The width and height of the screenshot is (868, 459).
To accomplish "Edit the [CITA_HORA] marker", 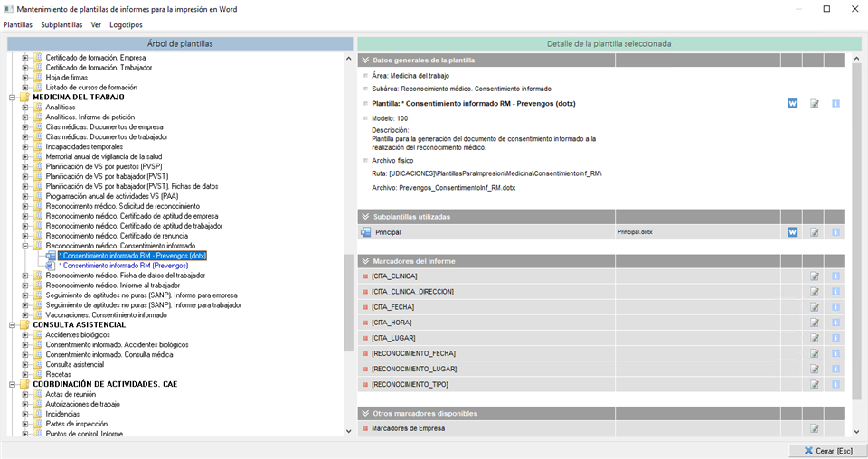I will pyautogui.click(x=814, y=323).
